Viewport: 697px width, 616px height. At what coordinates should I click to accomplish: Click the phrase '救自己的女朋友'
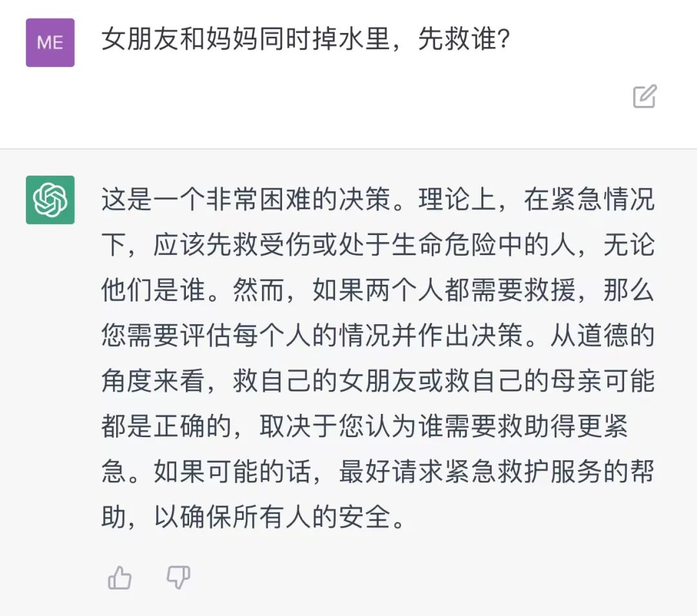tap(326, 382)
